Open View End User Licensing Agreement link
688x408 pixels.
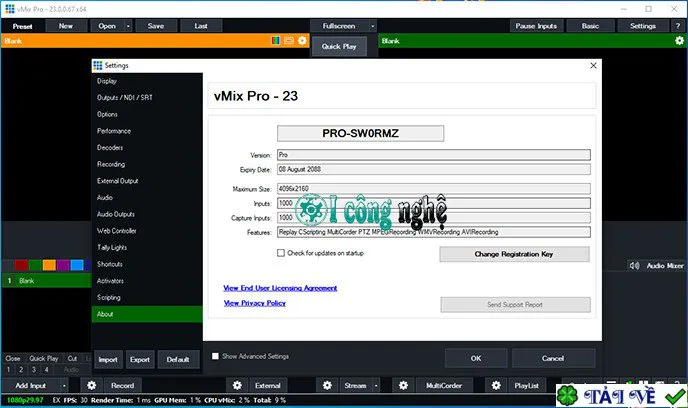point(280,288)
